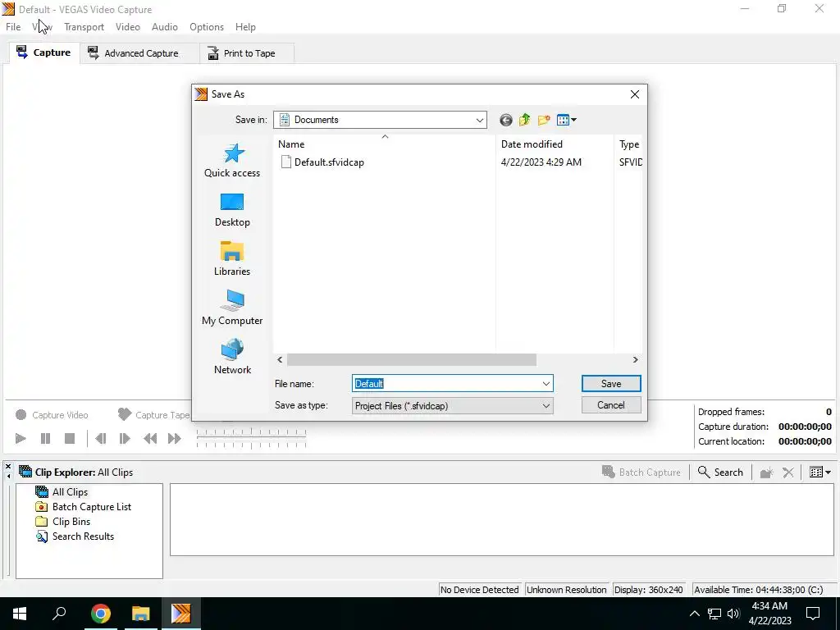Click the Stop transport button
The width and height of the screenshot is (840, 630).
[70, 439]
